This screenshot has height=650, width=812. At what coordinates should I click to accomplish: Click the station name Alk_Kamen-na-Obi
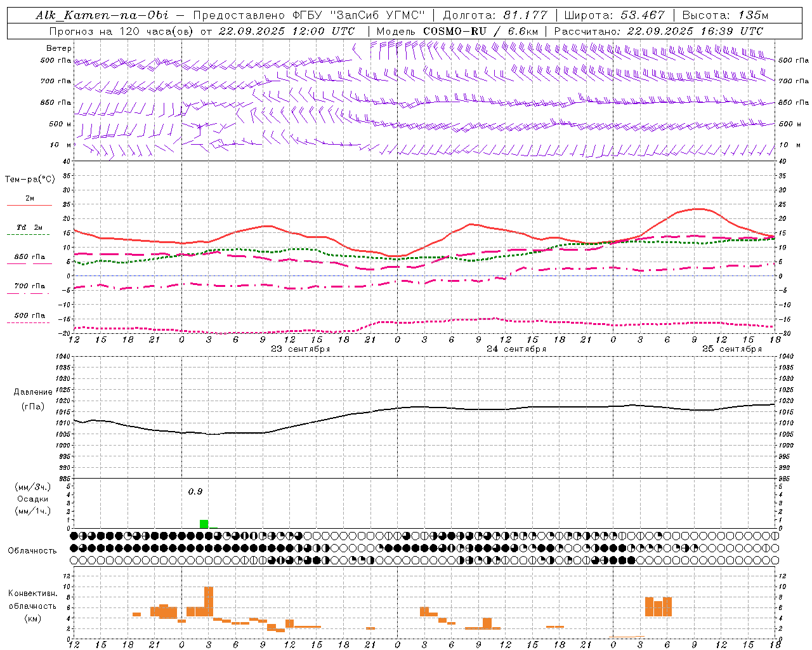[x=102, y=15]
